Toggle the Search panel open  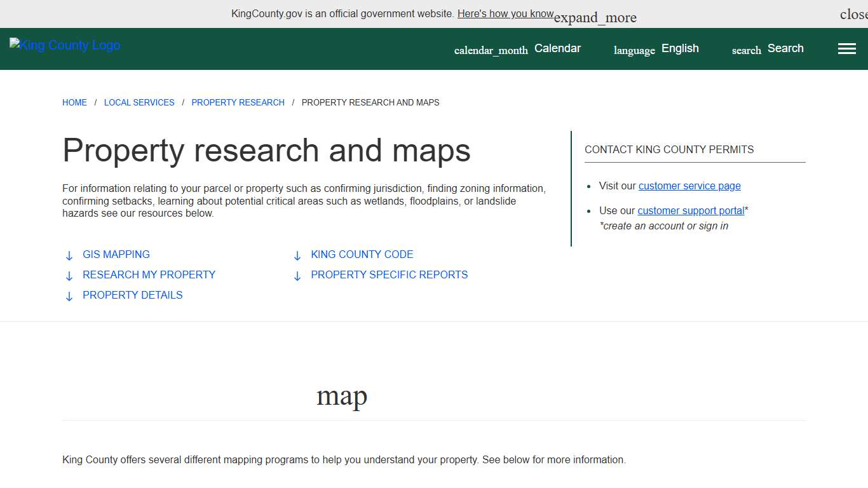(x=785, y=48)
